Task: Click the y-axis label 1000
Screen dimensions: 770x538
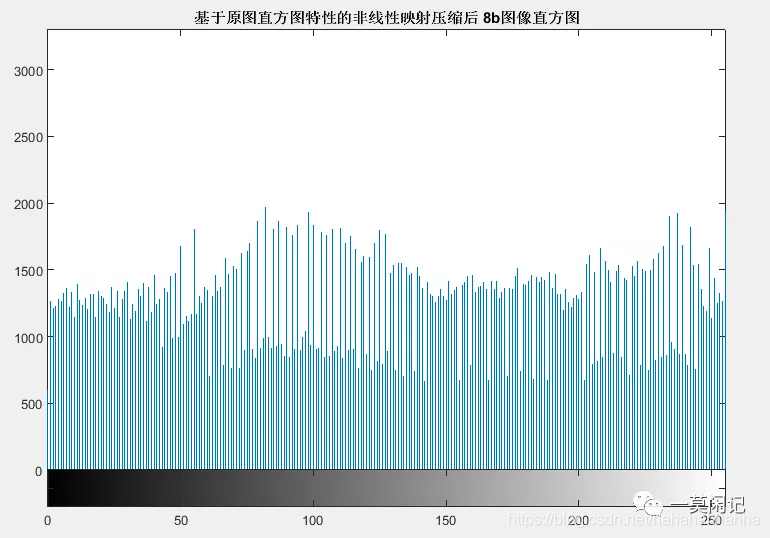Action: coord(28,338)
